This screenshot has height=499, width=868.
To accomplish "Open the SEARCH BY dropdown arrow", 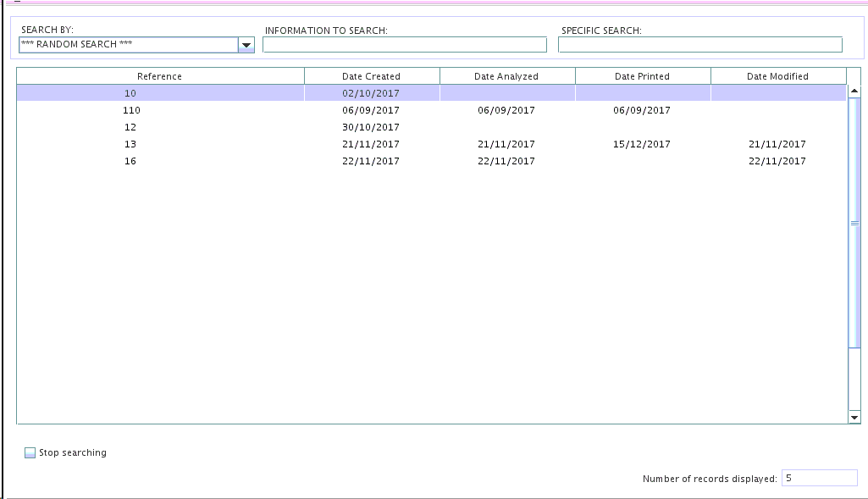I will [x=246, y=45].
